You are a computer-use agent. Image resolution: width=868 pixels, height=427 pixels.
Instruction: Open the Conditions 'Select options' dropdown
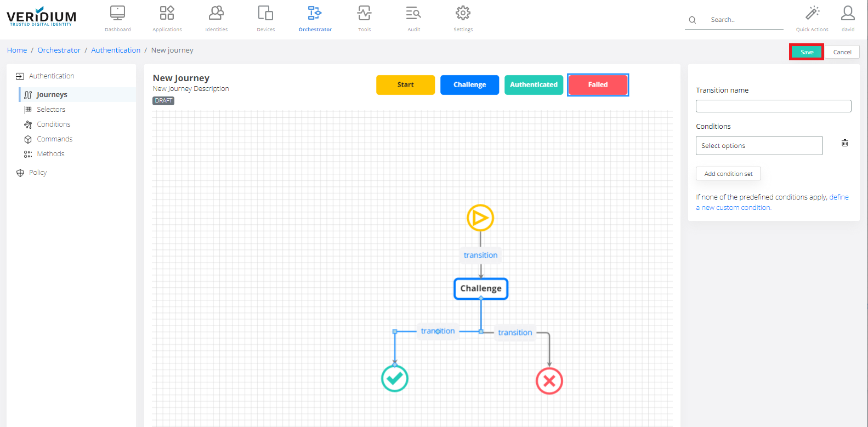pos(759,146)
